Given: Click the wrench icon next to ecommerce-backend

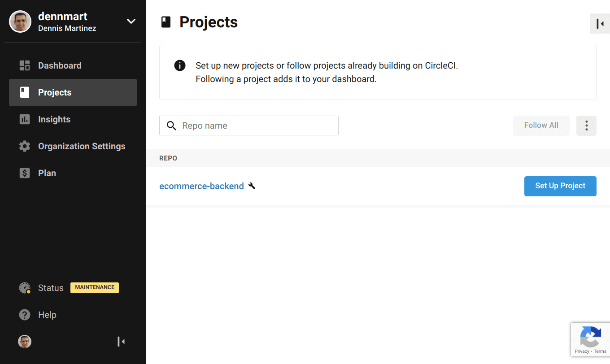Looking at the screenshot, I should coord(252,186).
